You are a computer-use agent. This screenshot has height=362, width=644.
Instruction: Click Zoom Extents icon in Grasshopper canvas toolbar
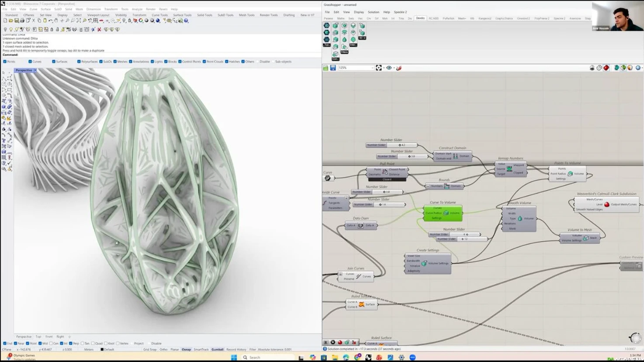(x=379, y=68)
